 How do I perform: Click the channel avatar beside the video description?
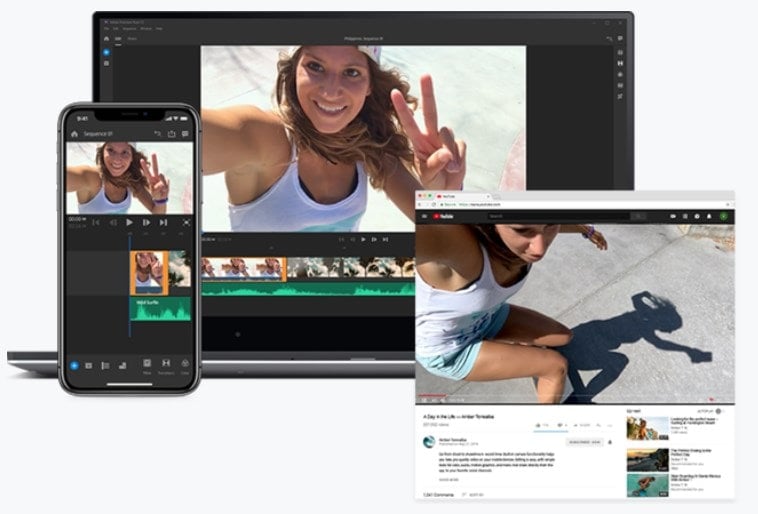429,441
